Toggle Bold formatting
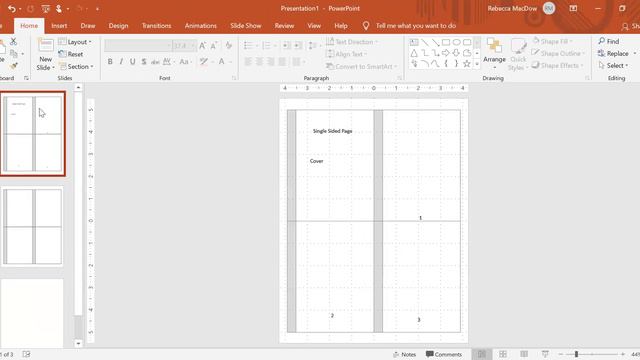This screenshot has width=640, height=360. click(x=110, y=62)
